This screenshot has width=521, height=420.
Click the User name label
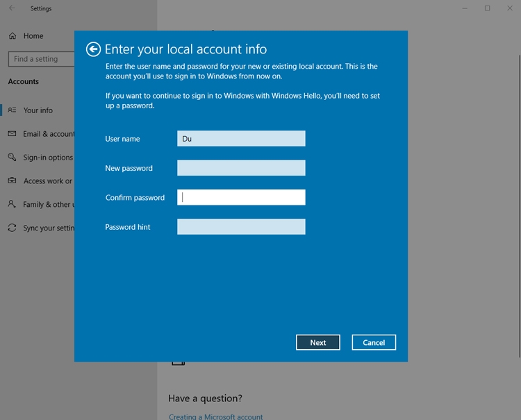(122, 139)
